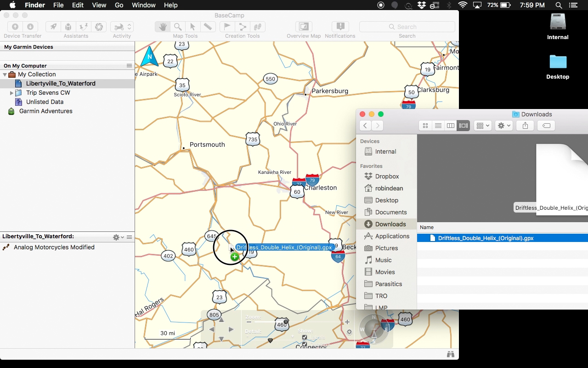Pan the map down with arrow

pos(221,339)
